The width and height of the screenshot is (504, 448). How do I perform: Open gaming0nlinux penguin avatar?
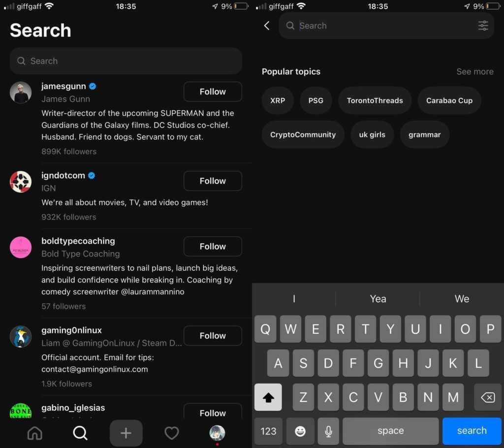pos(21,337)
